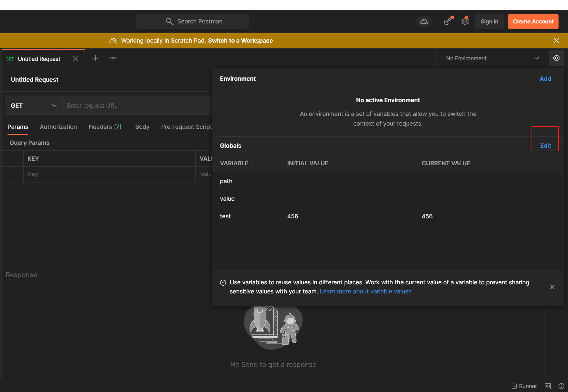
Task: Click the Search Postman field
Action: [x=192, y=21]
